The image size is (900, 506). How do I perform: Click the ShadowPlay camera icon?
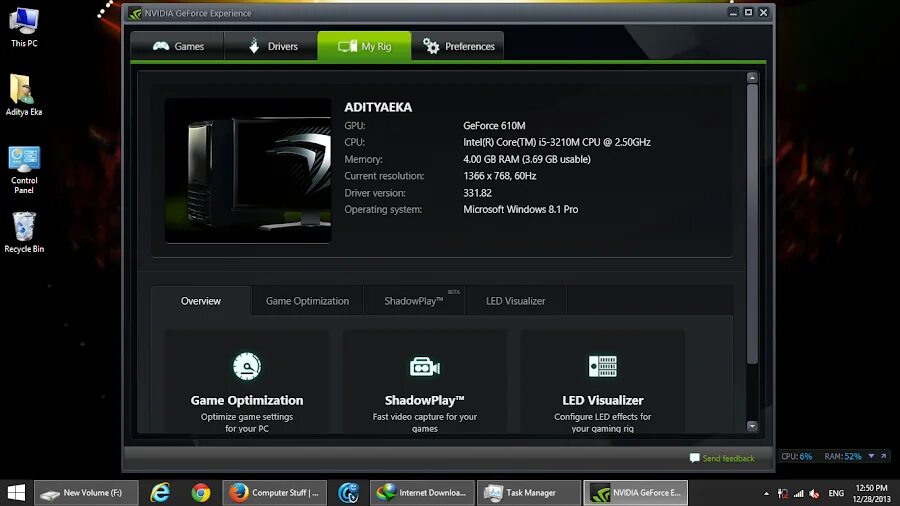tap(425, 366)
